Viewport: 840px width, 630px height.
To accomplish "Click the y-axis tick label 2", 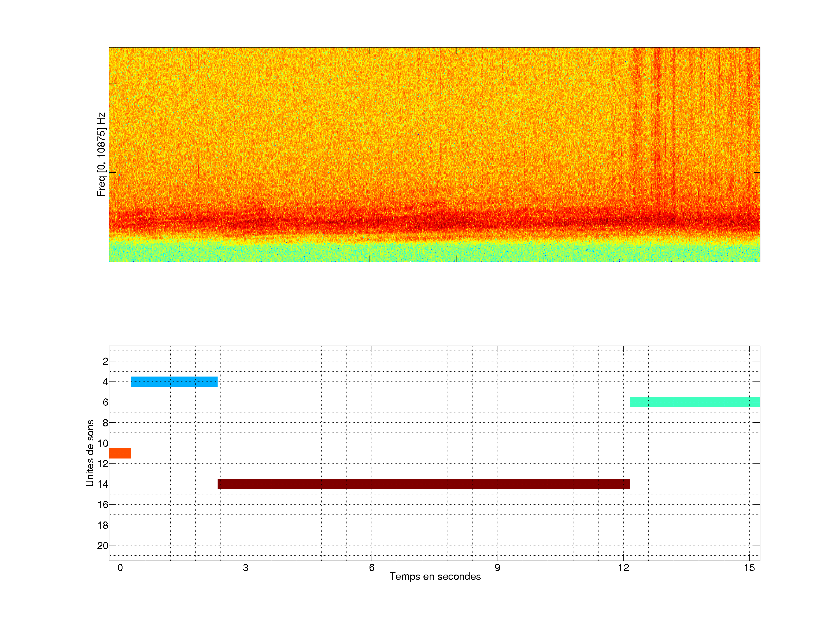I will pos(105,361).
